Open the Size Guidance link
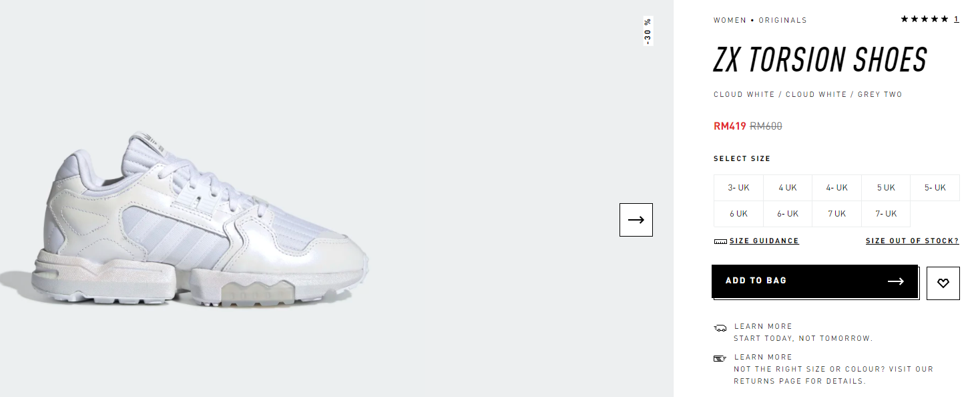The width and height of the screenshot is (980, 397). point(764,241)
